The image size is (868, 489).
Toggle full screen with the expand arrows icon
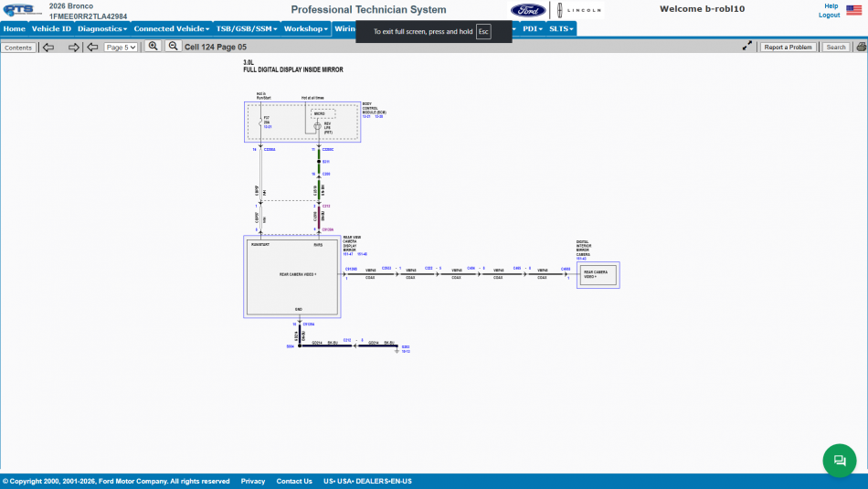(x=747, y=46)
